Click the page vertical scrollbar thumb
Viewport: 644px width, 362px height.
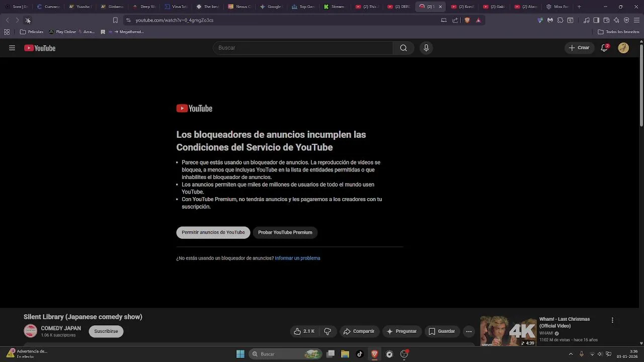641,85
